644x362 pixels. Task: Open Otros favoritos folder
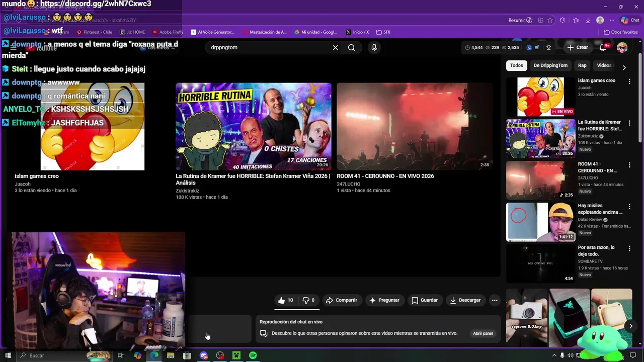tap(621, 32)
